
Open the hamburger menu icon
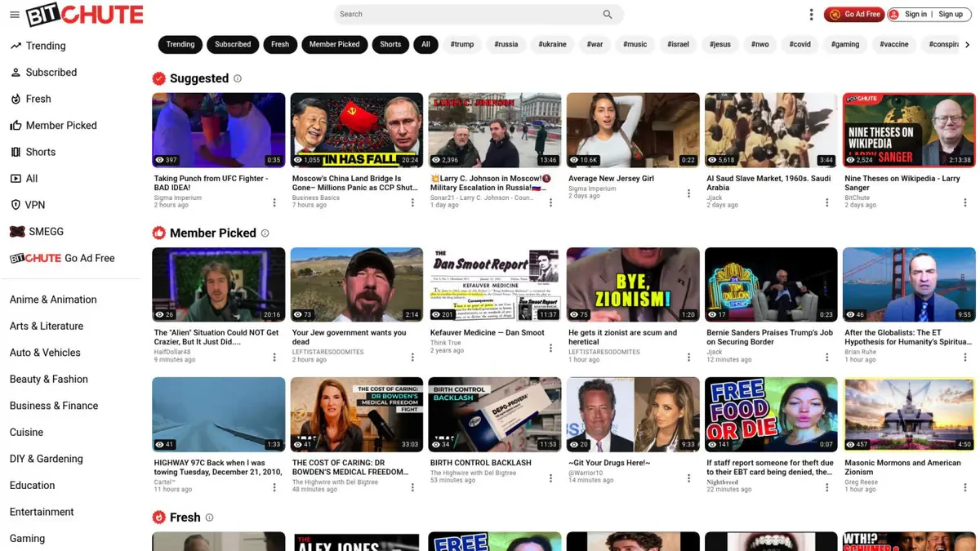point(14,15)
